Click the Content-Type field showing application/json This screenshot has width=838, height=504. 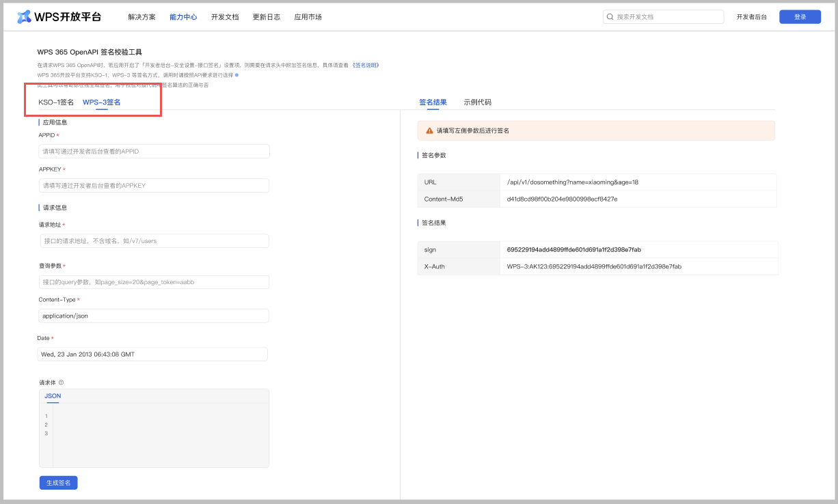tap(154, 316)
